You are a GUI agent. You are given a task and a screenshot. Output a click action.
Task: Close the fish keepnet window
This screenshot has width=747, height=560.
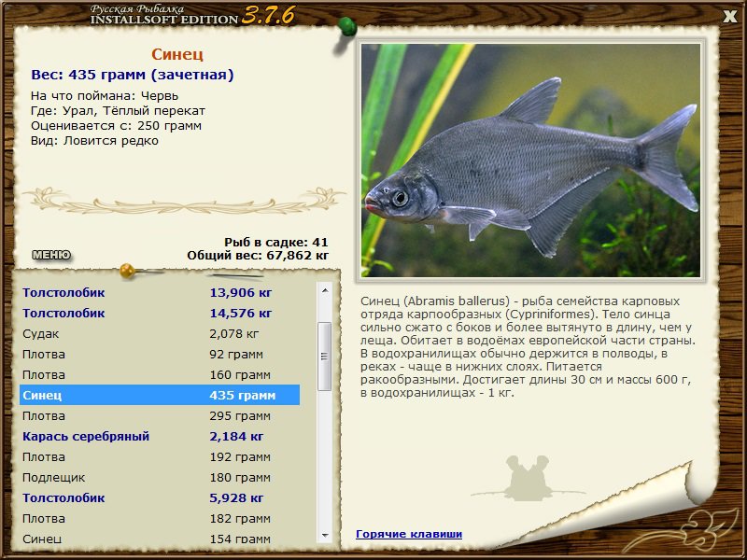point(729,17)
